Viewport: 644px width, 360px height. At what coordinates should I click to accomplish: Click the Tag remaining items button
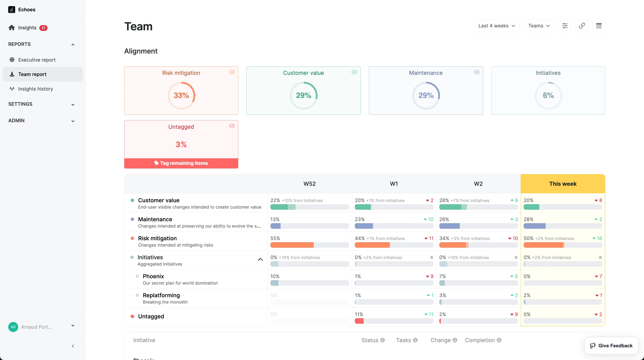tap(181, 163)
